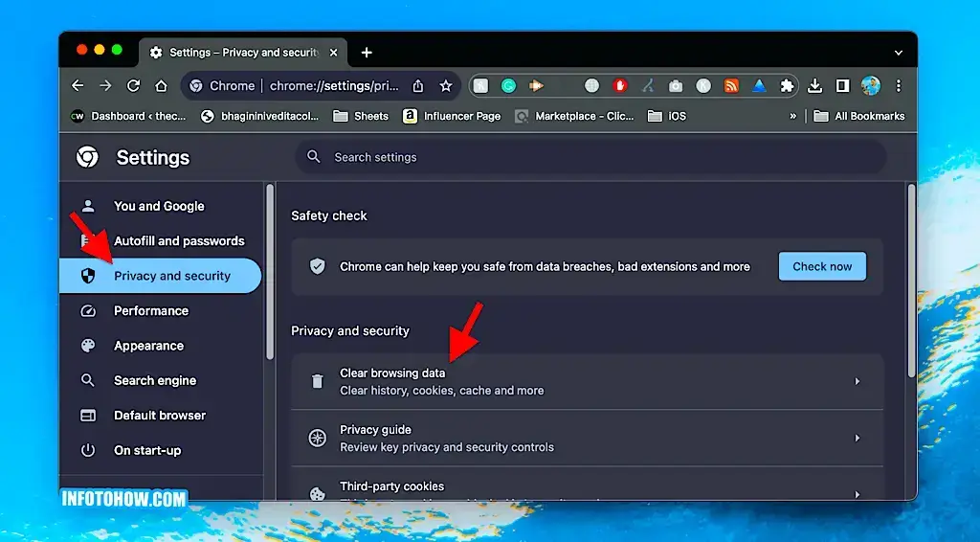Click the shield icon in Safety check card
The height and width of the screenshot is (542, 980).
(x=318, y=267)
